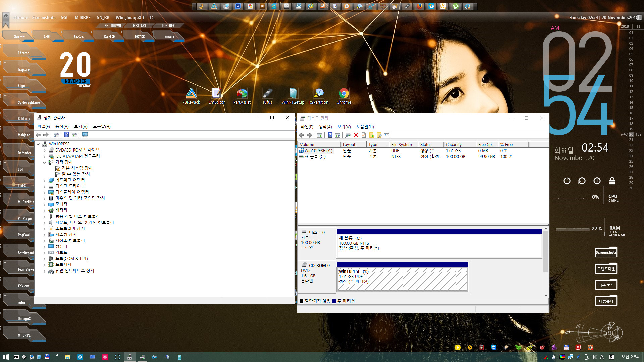Click the Screenshots button on right widget
644x362 pixels.
pos(606,252)
